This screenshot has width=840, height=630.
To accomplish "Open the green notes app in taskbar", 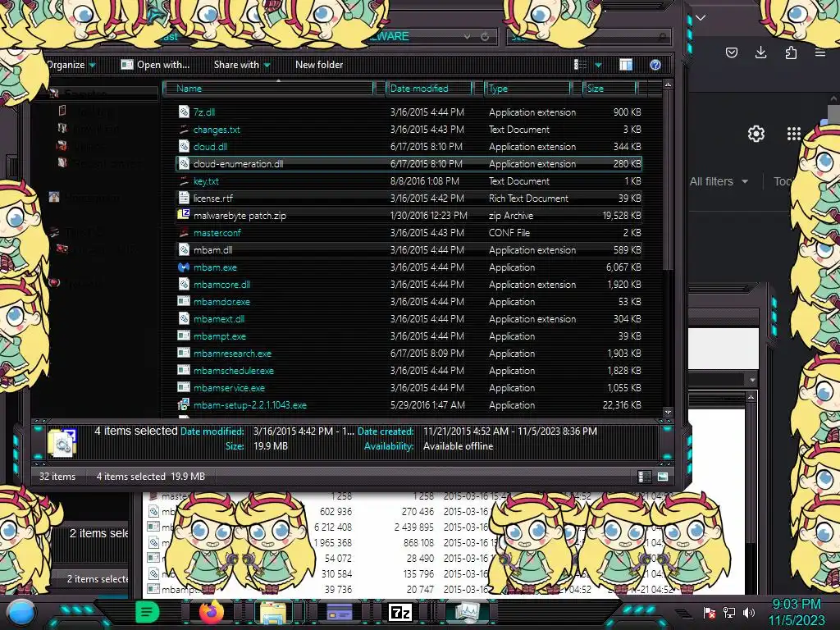I will [x=148, y=612].
